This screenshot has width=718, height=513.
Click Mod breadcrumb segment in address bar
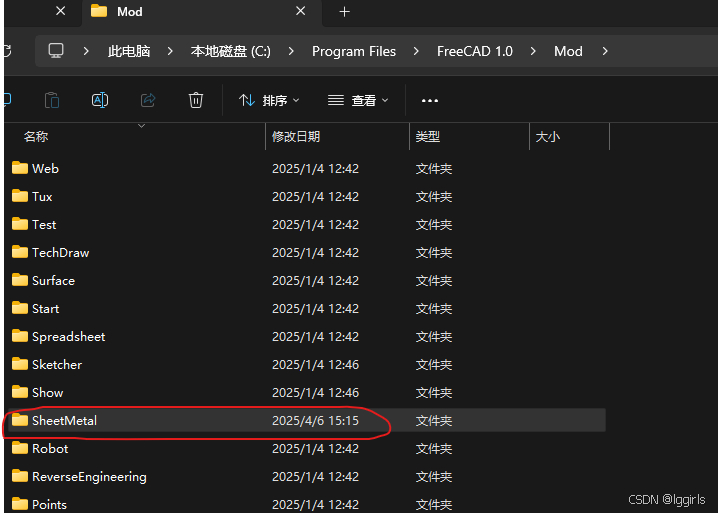pyautogui.click(x=568, y=51)
